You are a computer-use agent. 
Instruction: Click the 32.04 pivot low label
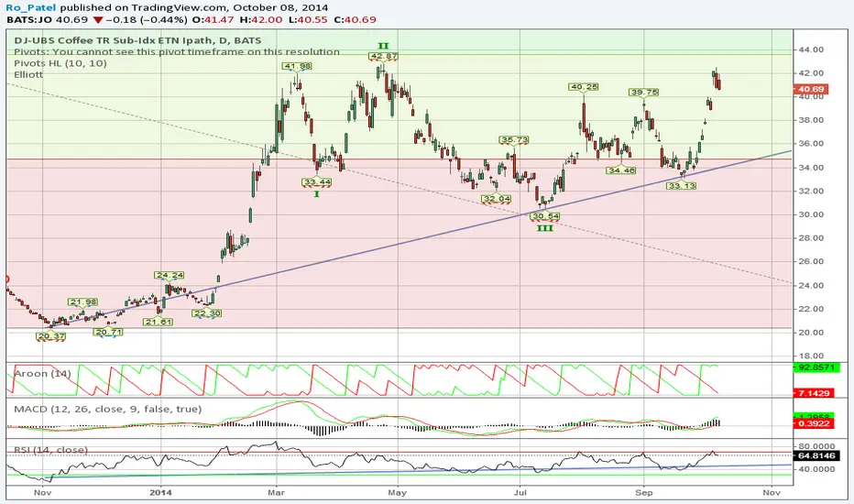pyautogui.click(x=496, y=198)
